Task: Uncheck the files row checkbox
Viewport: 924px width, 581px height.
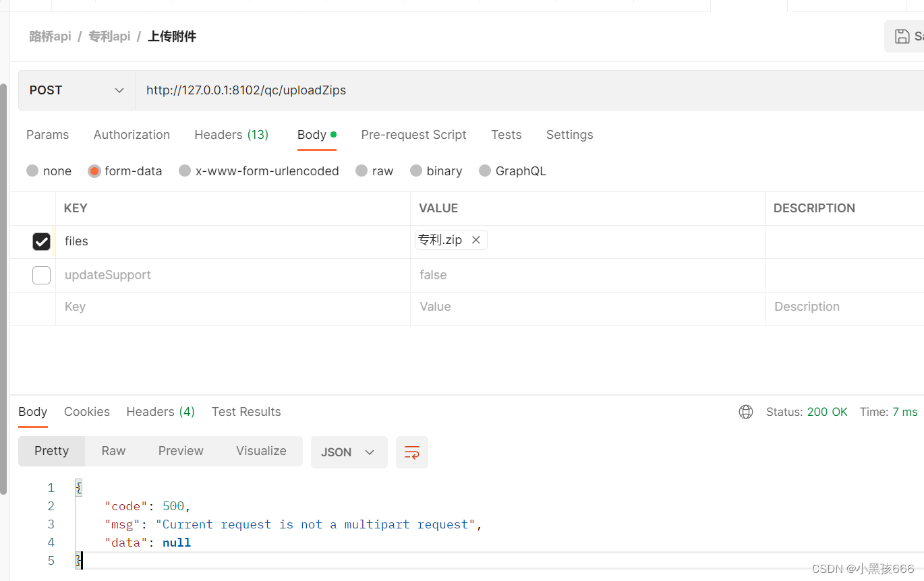Action: click(x=41, y=241)
